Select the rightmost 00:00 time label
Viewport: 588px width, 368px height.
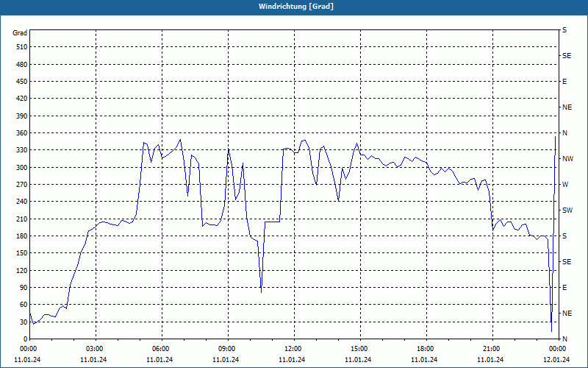click(x=556, y=349)
